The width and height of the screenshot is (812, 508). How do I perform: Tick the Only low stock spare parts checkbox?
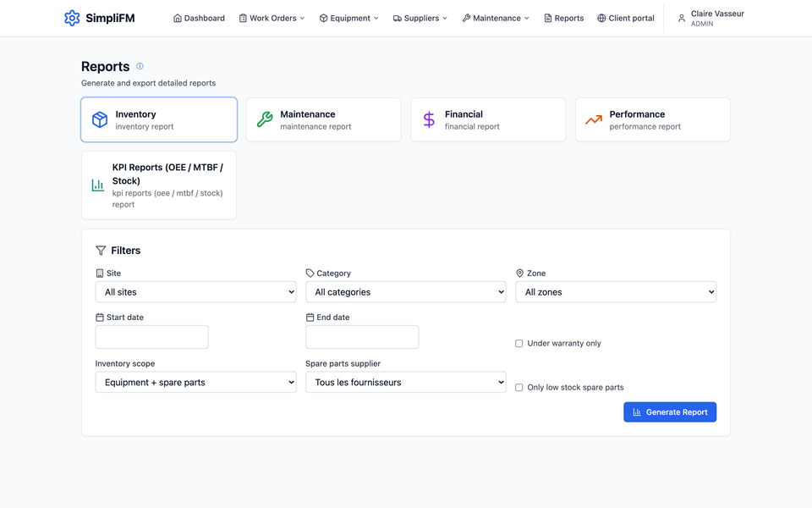518,387
